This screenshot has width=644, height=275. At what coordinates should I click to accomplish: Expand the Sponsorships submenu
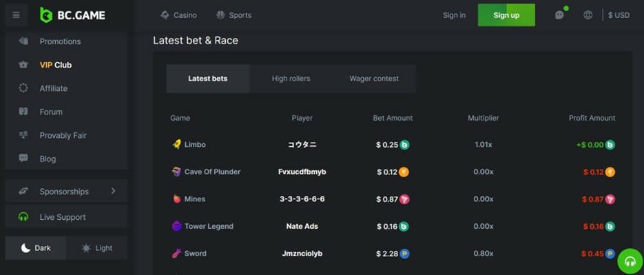tap(66, 192)
